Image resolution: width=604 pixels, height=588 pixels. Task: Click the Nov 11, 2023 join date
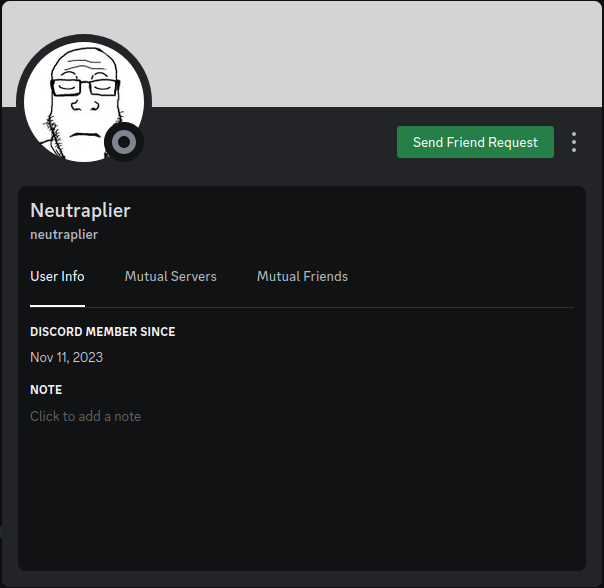(67, 357)
